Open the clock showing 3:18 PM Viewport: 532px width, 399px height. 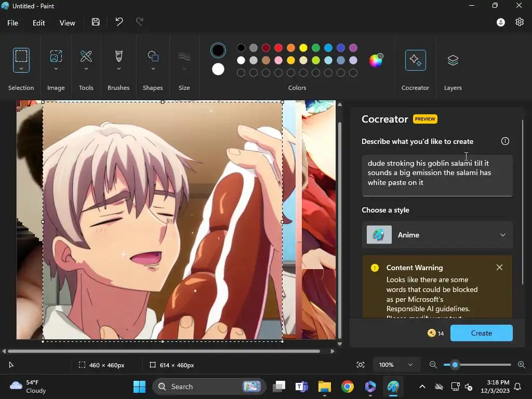495,387
